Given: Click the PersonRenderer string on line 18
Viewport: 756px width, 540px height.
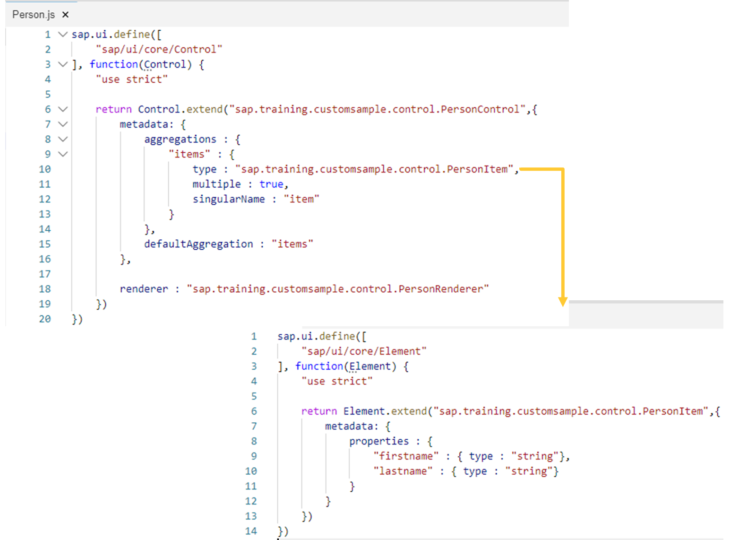Looking at the screenshot, I should click(x=338, y=289).
